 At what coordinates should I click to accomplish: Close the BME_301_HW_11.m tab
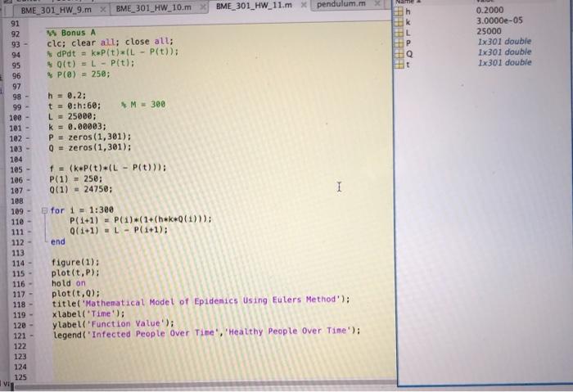click(304, 5)
